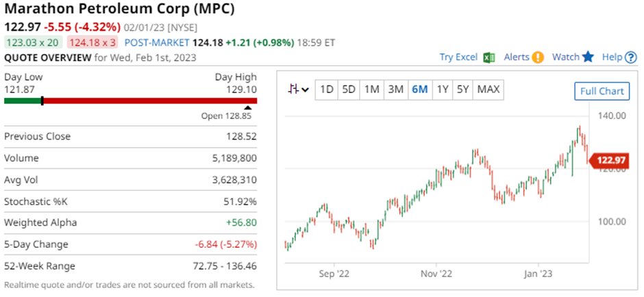Select the 3M chart period
Screen dimensions: 644x297
(x=395, y=89)
